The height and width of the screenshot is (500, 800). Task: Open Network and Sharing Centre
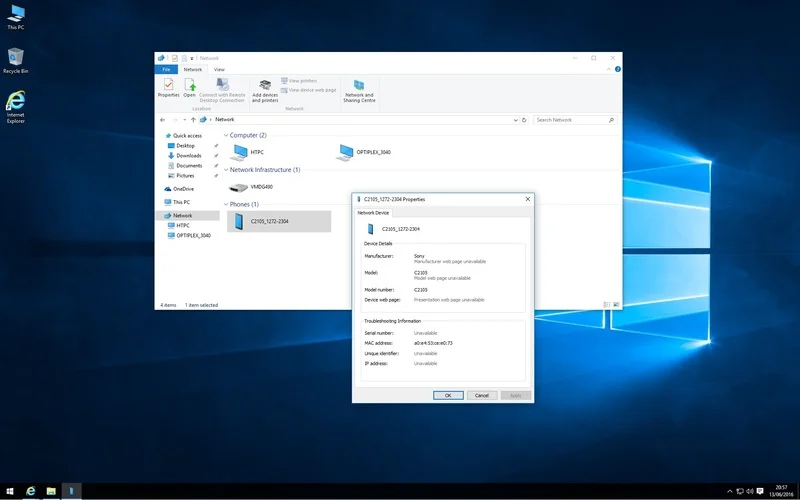359,91
